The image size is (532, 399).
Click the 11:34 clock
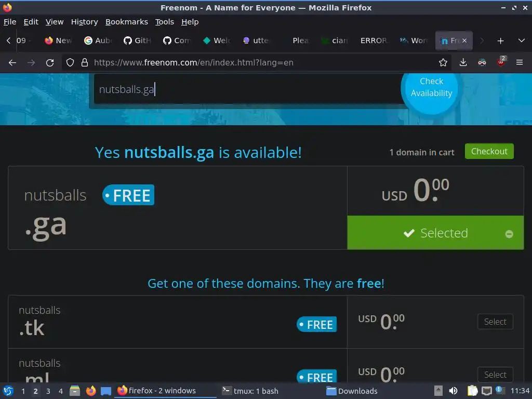[x=520, y=391]
